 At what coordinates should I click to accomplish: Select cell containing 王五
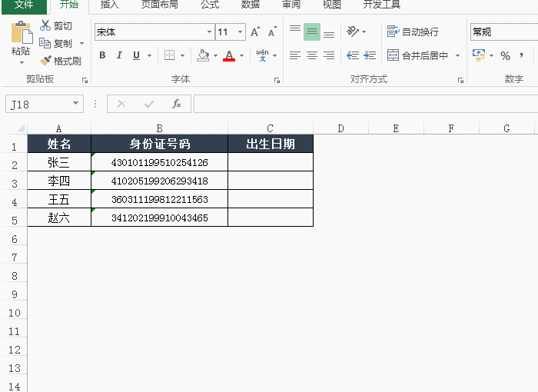pos(59,199)
